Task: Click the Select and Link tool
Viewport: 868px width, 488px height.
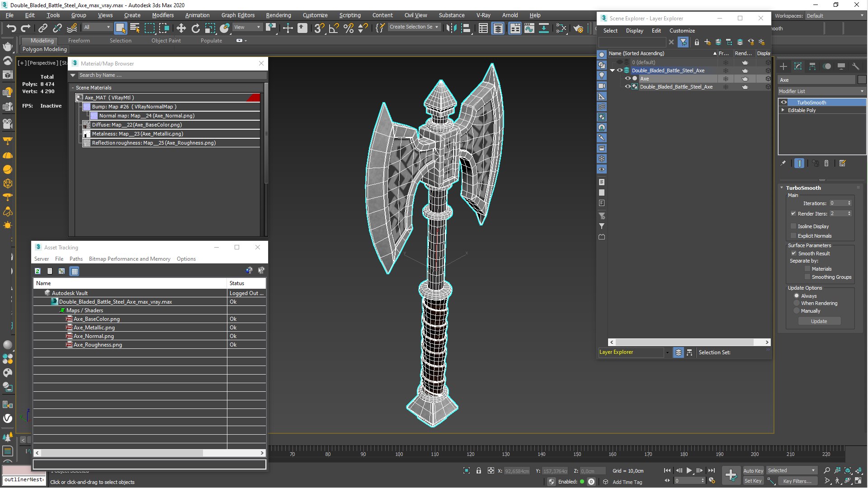Action: [43, 28]
